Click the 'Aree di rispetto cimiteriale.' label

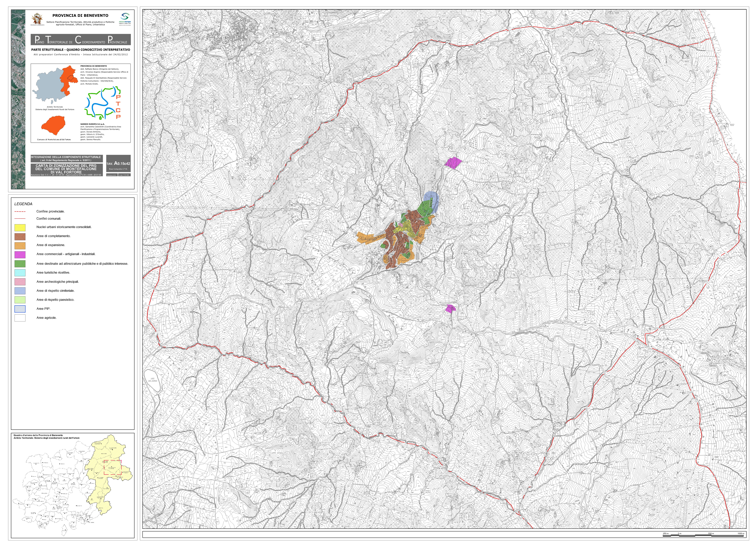pyautogui.click(x=56, y=291)
